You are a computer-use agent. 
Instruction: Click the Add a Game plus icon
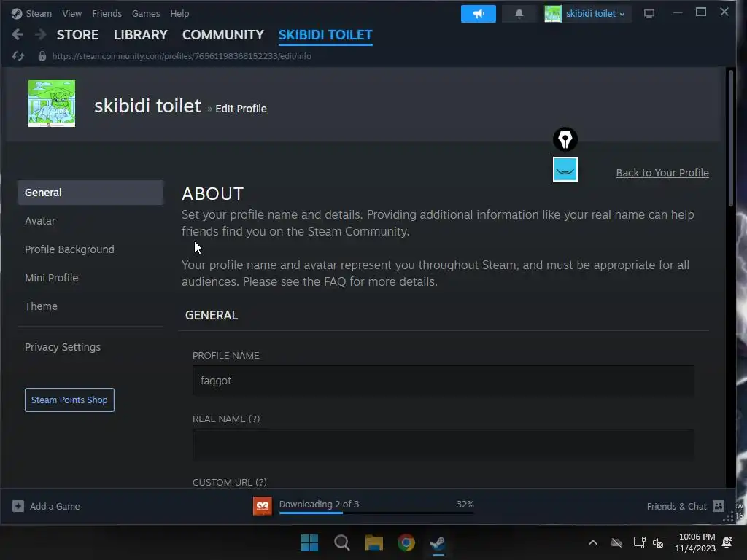coord(18,506)
